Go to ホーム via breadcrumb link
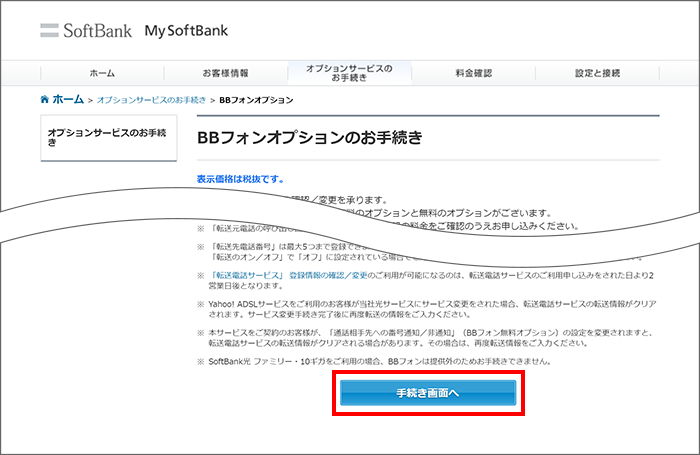700x455 pixels. (x=68, y=99)
